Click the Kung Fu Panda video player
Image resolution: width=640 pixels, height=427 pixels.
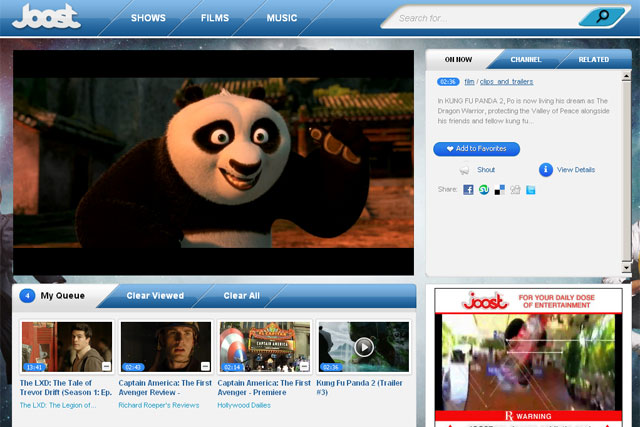213,162
